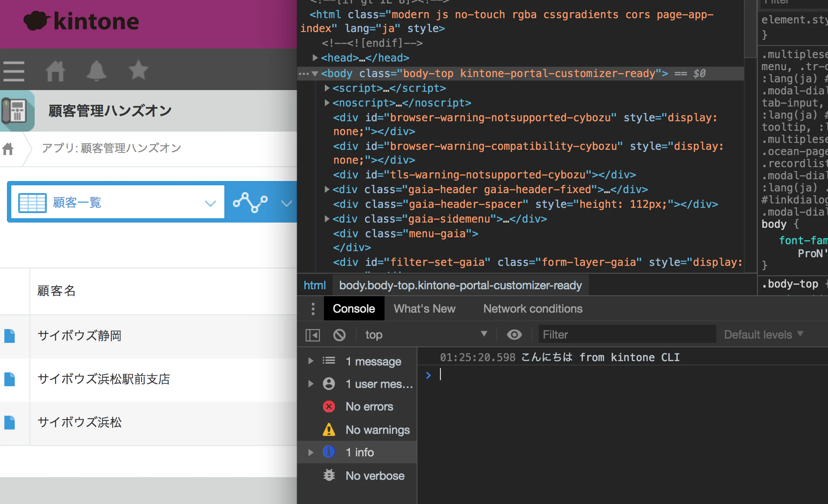
Task: Open record details for サイボウズ浜松
Action: (10, 423)
